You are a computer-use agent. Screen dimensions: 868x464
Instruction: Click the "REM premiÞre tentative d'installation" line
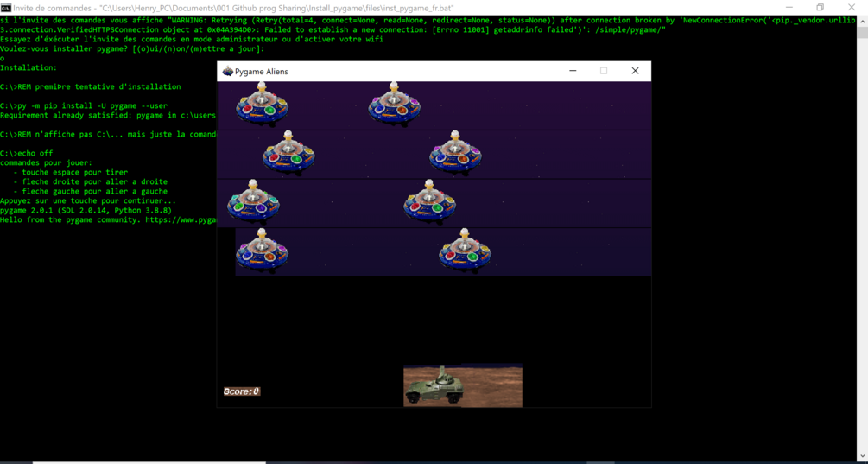click(90, 87)
